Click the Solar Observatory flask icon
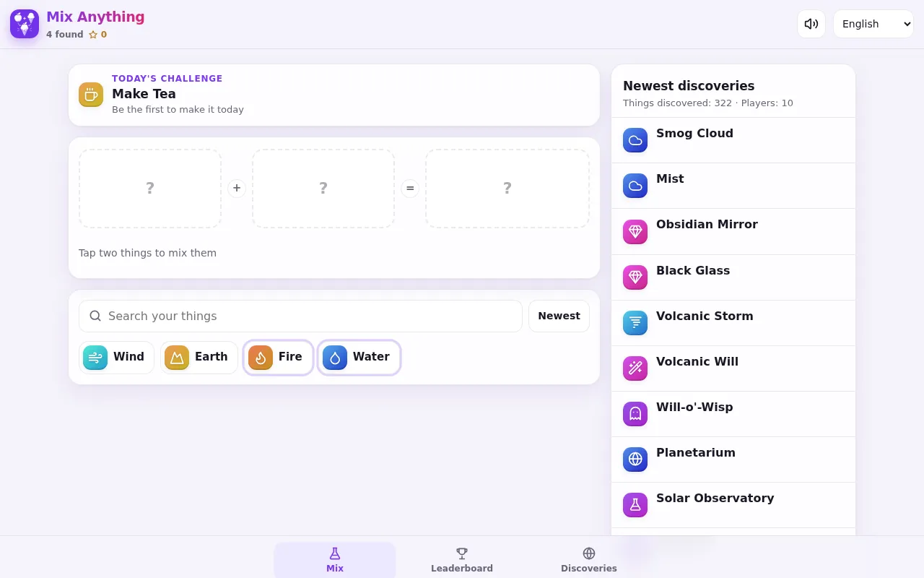Image resolution: width=924 pixels, height=578 pixels. click(635, 504)
